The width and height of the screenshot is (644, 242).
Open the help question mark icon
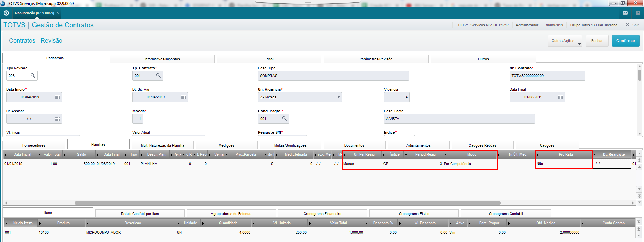coord(638,13)
